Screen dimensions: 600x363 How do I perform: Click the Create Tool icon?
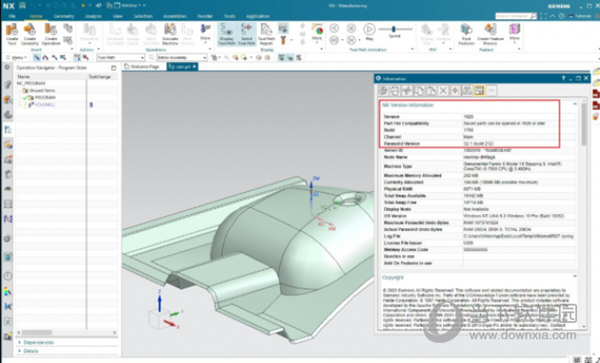(x=12, y=34)
